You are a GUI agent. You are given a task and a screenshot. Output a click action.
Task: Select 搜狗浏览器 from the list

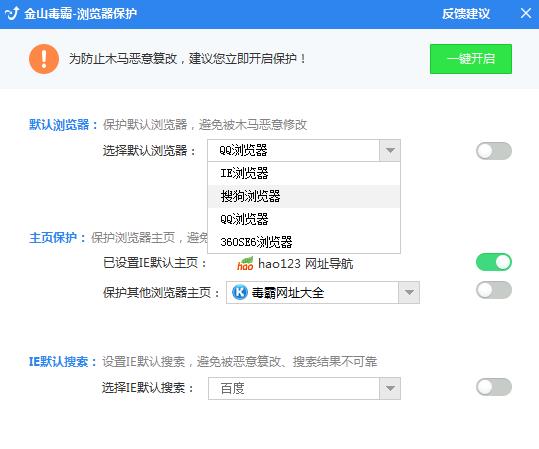pyautogui.click(x=304, y=196)
